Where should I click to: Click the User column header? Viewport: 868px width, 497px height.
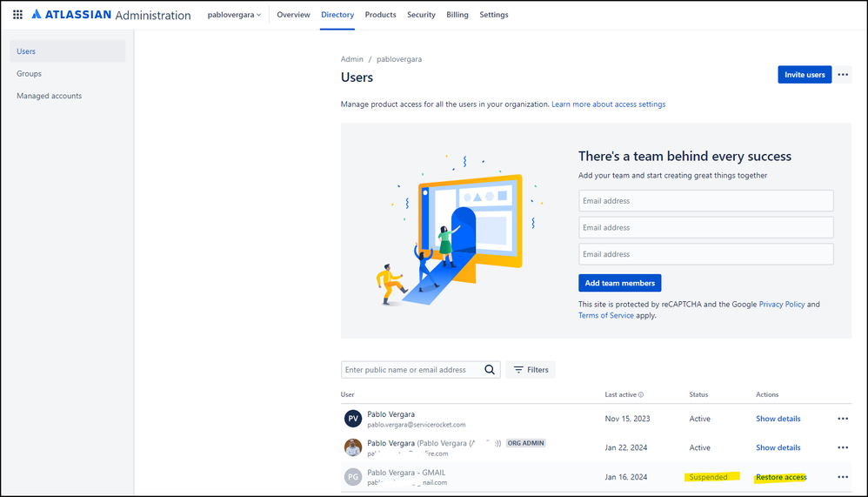tap(347, 394)
